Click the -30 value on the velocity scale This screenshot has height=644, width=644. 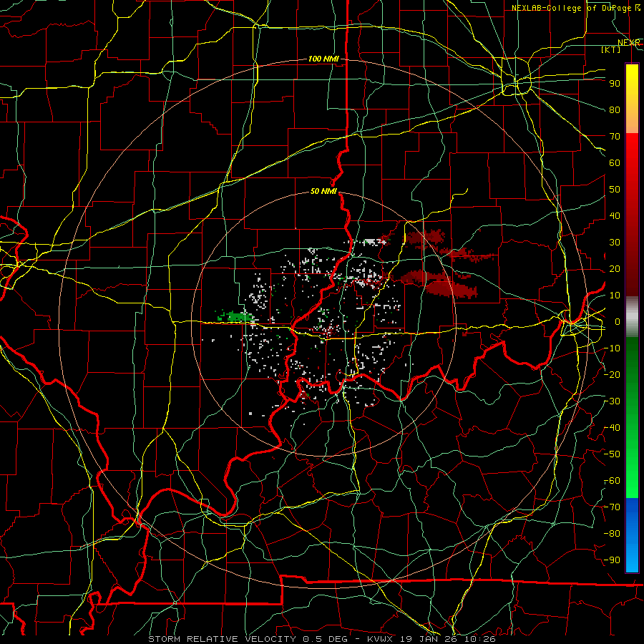[x=613, y=401]
